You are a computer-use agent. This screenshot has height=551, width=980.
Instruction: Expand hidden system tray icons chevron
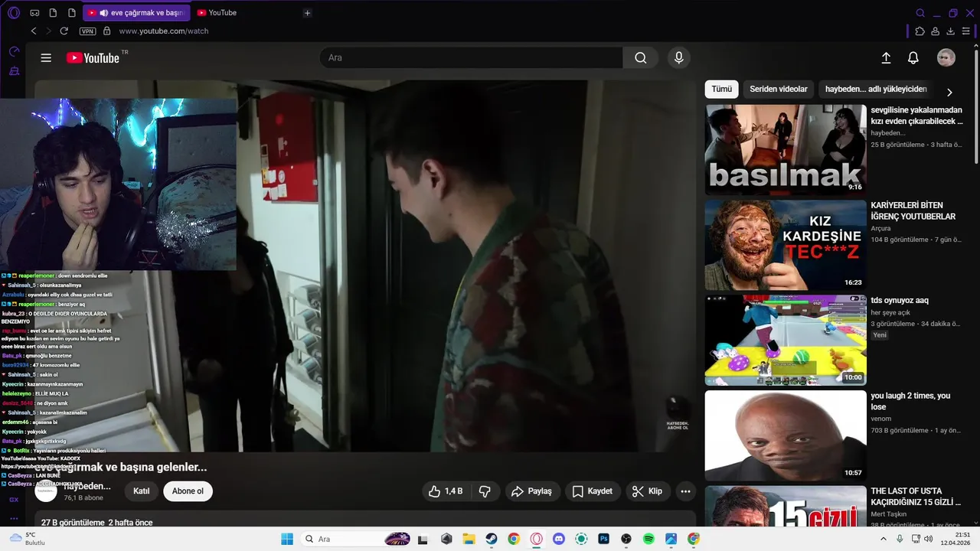[884, 539]
